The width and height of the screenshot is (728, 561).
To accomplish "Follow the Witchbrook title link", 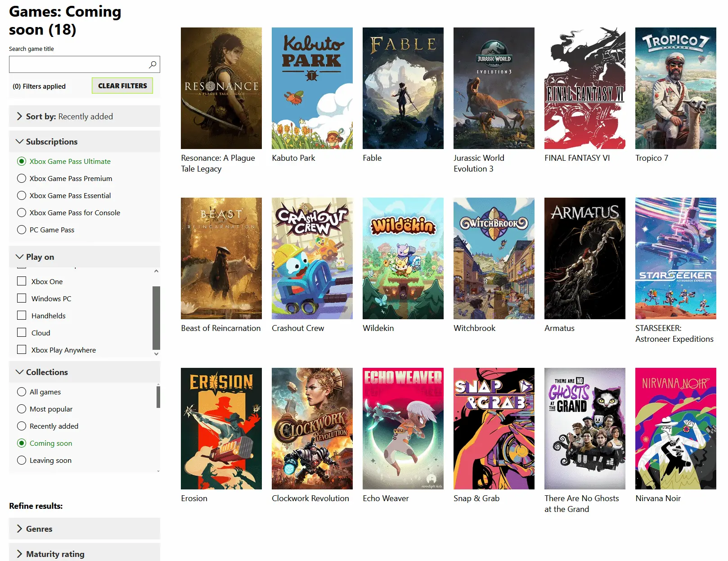I will pos(474,328).
